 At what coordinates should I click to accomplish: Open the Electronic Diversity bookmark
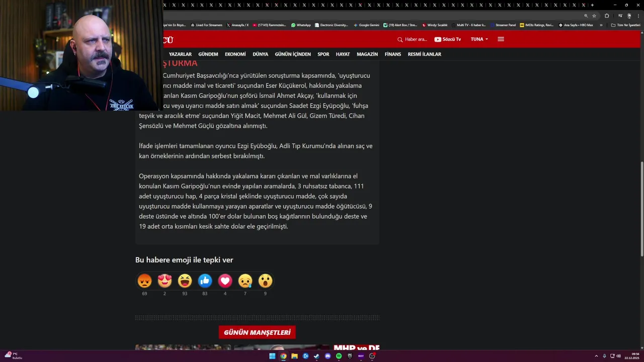click(332, 25)
